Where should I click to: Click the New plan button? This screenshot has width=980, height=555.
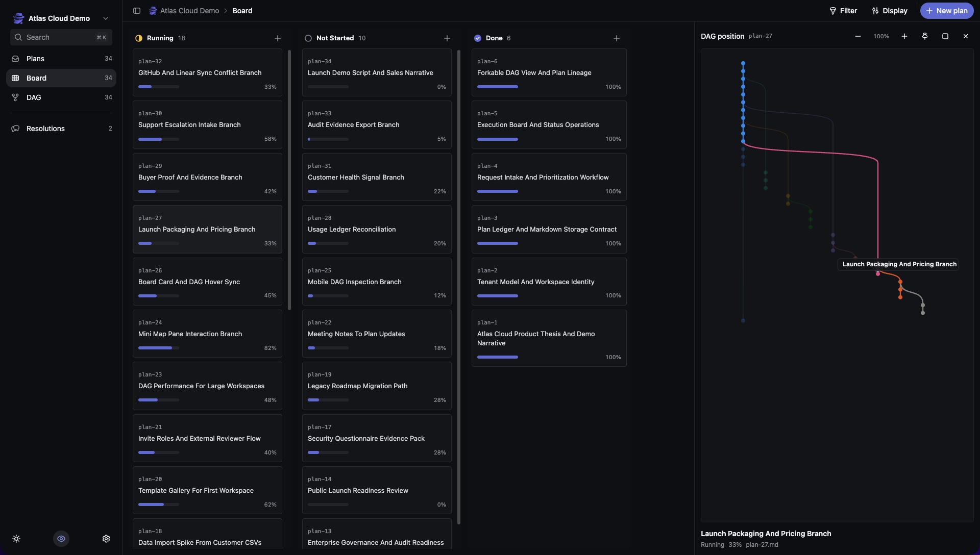point(947,11)
